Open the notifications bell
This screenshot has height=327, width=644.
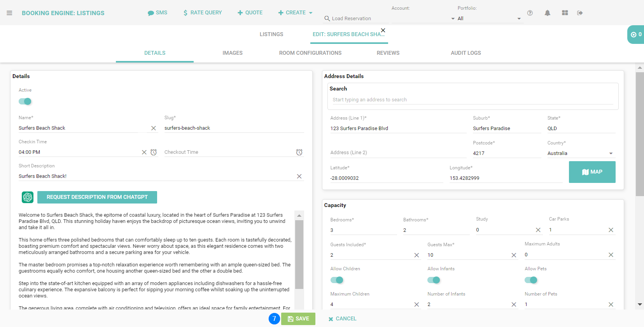pos(547,13)
